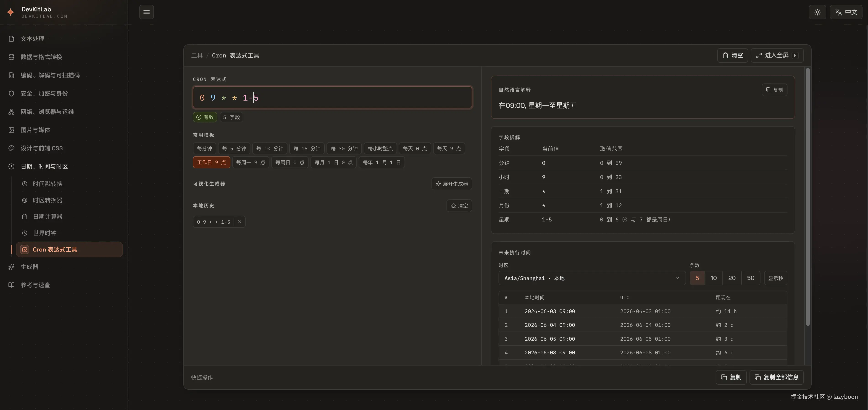
Task: Apply the 每周日 0 点 template
Action: point(290,162)
